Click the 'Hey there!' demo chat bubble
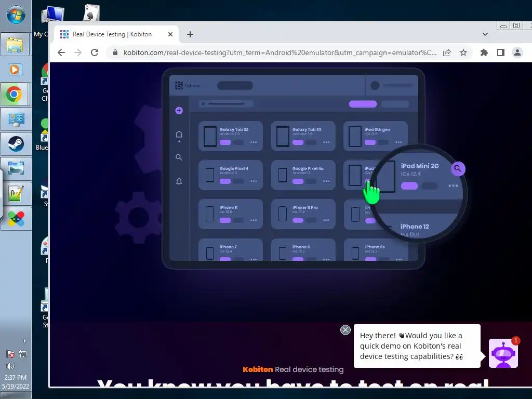Viewport: 532px width, 399px height. point(417,346)
